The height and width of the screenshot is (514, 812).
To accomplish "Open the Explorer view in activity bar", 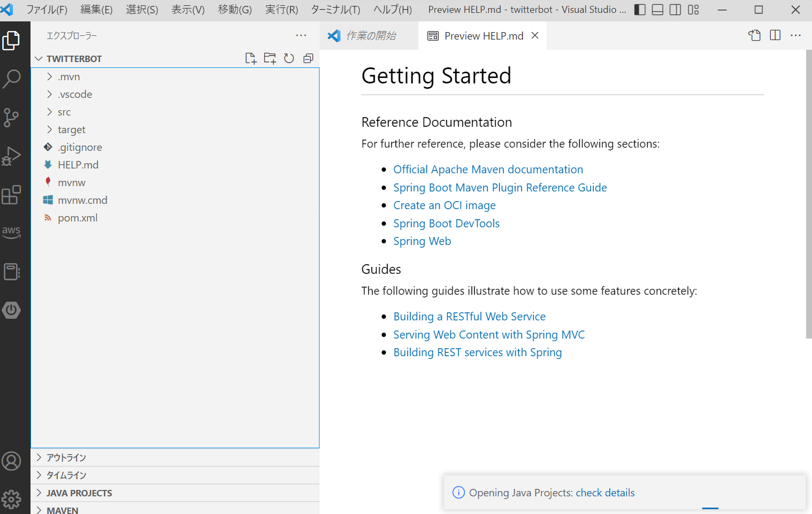I will 11,41.
